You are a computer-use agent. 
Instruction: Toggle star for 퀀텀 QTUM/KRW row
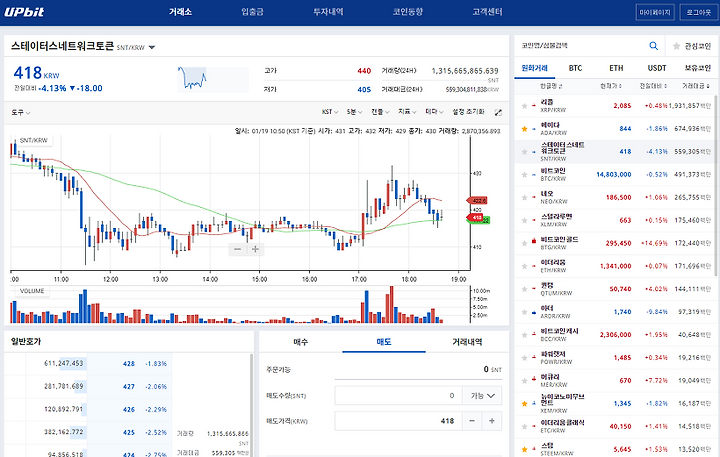pos(524,289)
